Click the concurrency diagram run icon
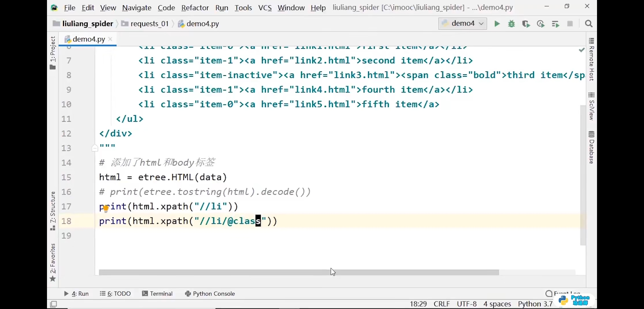 pyautogui.click(x=555, y=24)
